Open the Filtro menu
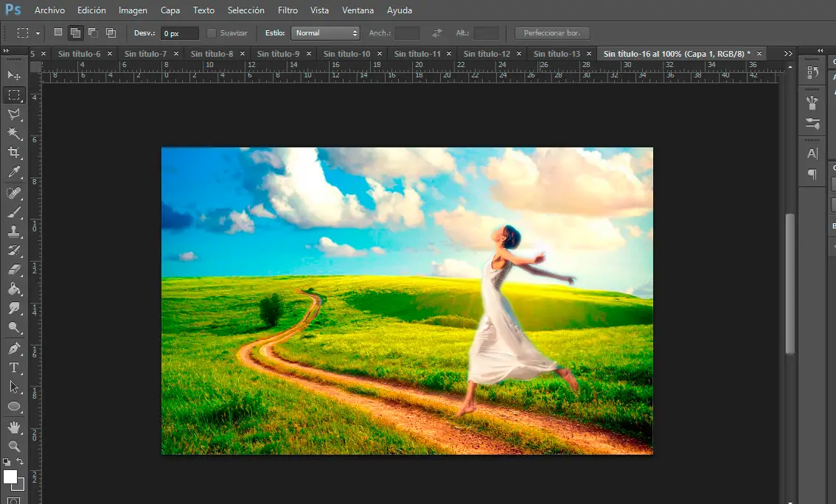This screenshot has width=836, height=504. [x=288, y=10]
